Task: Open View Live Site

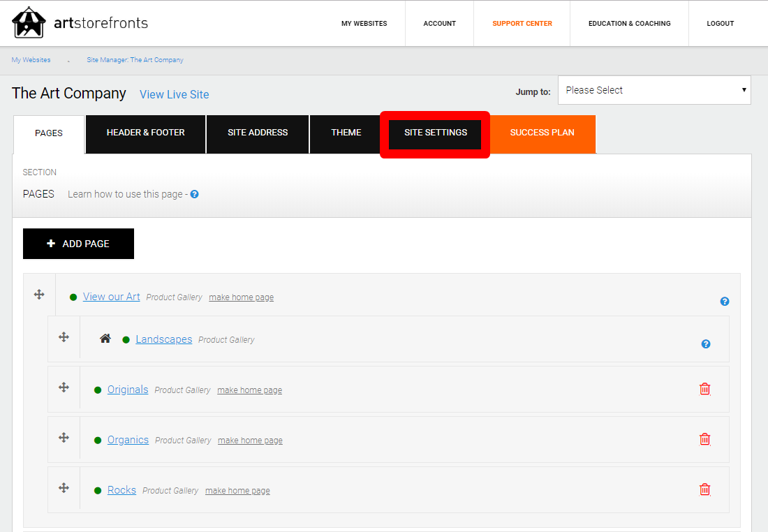Action: tap(174, 94)
